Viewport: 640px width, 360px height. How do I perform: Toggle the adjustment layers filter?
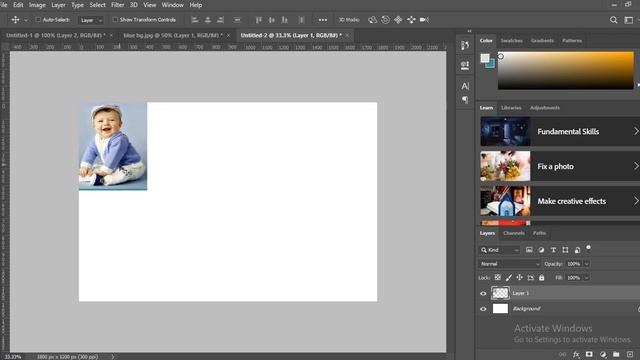541,250
